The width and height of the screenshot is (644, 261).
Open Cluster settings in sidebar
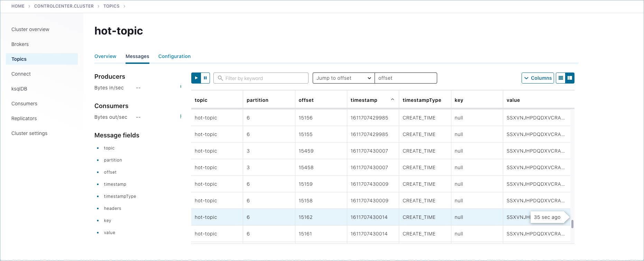pyautogui.click(x=29, y=133)
